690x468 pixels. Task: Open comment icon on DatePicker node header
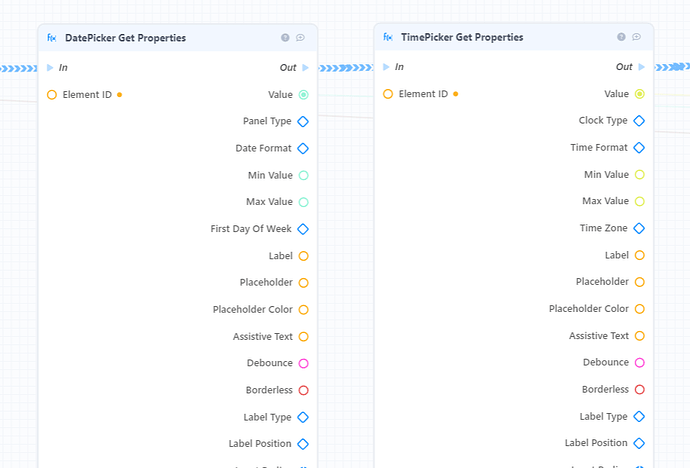point(300,38)
